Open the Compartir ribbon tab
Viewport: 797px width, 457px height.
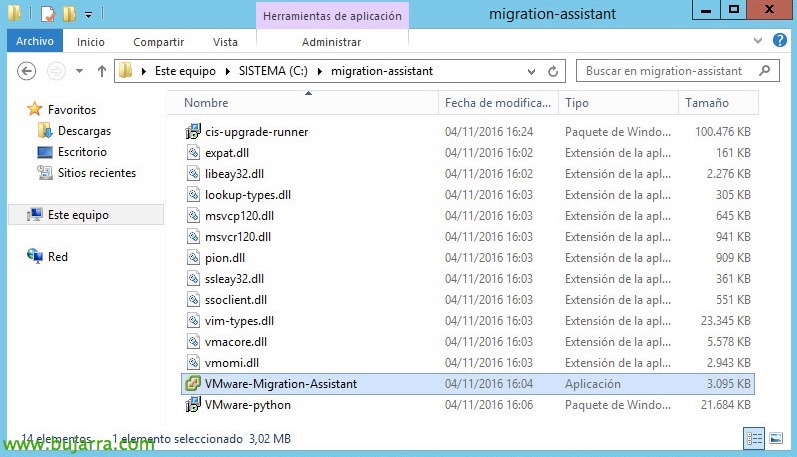[x=158, y=42]
